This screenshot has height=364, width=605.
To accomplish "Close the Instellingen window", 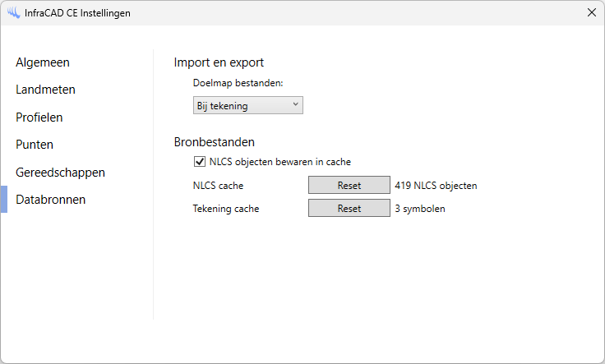I will pos(591,13).
